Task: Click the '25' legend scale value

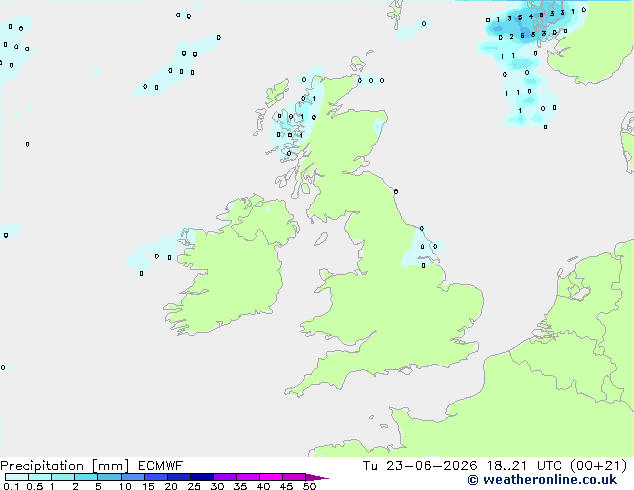Action: [x=194, y=486]
